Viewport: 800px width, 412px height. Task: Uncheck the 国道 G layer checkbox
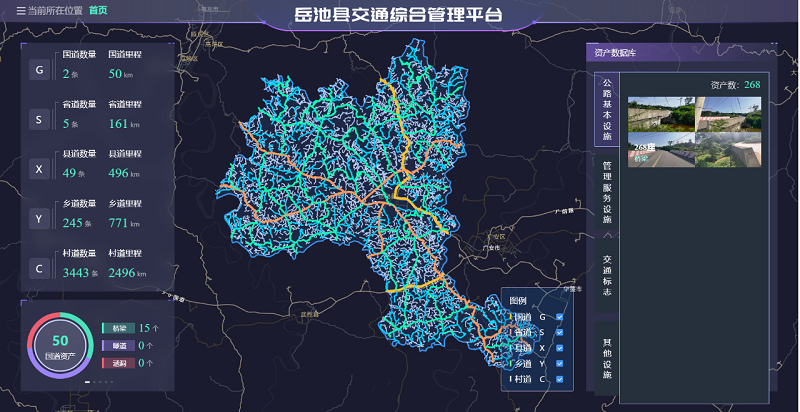(x=559, y=317)
